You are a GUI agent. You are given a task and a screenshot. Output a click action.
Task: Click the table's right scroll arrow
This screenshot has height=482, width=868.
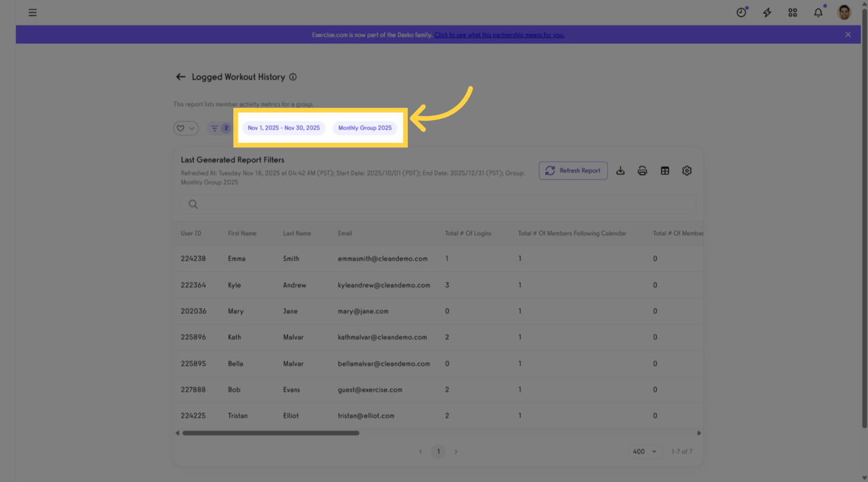pos(699,433)
